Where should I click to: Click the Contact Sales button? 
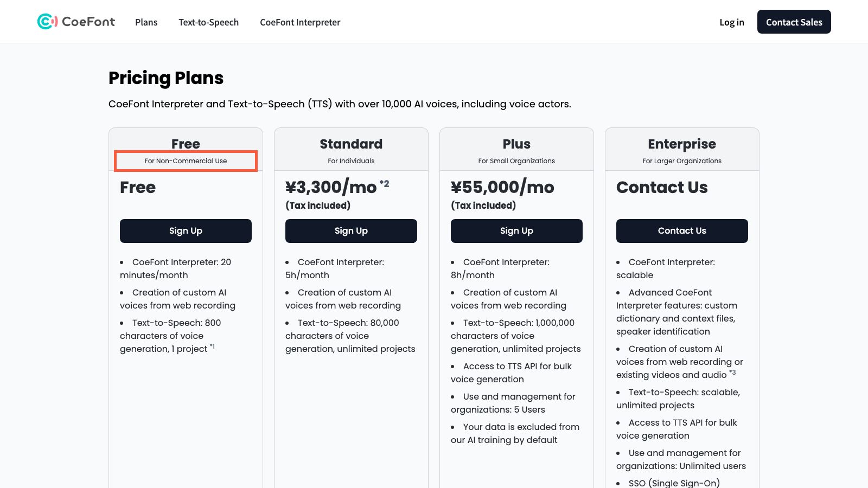(x=794, y=22)
